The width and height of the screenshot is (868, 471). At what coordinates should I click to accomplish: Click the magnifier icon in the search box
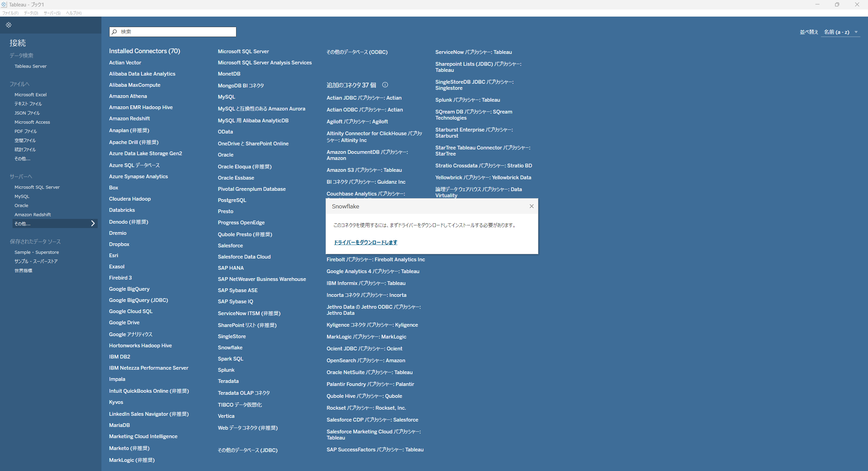click(x=114, y=32)
